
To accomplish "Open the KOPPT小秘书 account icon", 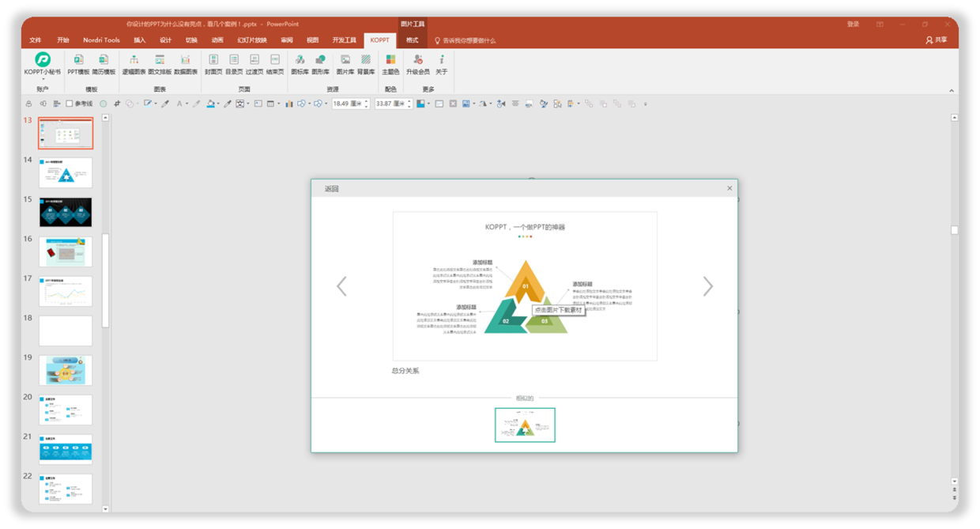I will pyautogui.click(x=43, y=59).
